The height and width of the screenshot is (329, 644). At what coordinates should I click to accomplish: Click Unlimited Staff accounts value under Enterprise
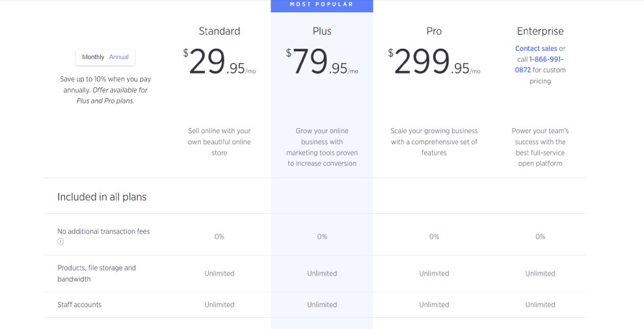540,305
